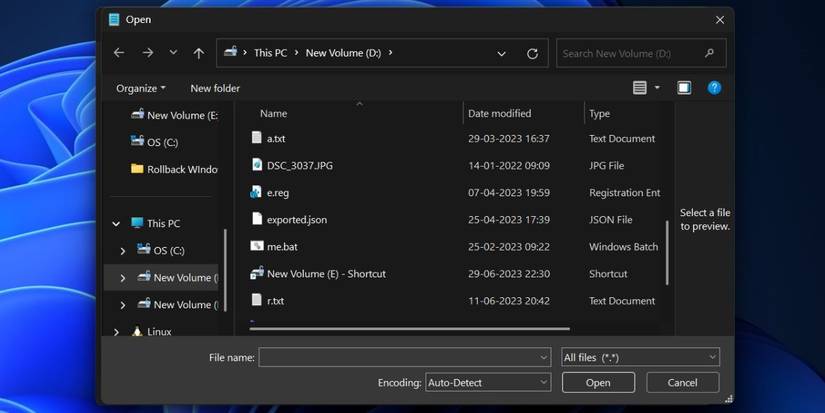Click the Back navigation arrow
The image size is (825, 413).
click(119, 53)
